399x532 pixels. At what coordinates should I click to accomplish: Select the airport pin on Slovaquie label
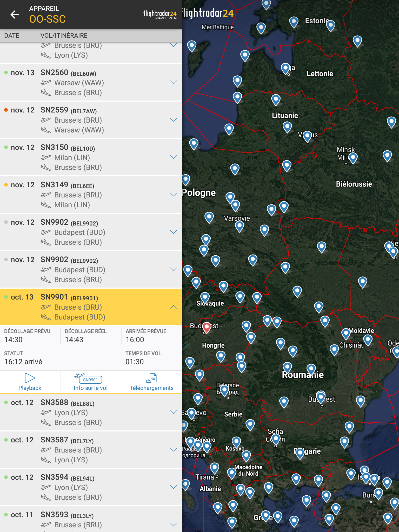[205, 298]
